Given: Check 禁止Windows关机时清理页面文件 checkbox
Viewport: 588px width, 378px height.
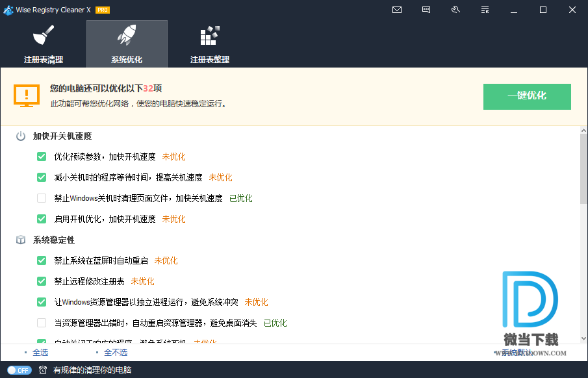Looking at the screenshot, I should 42,198.
